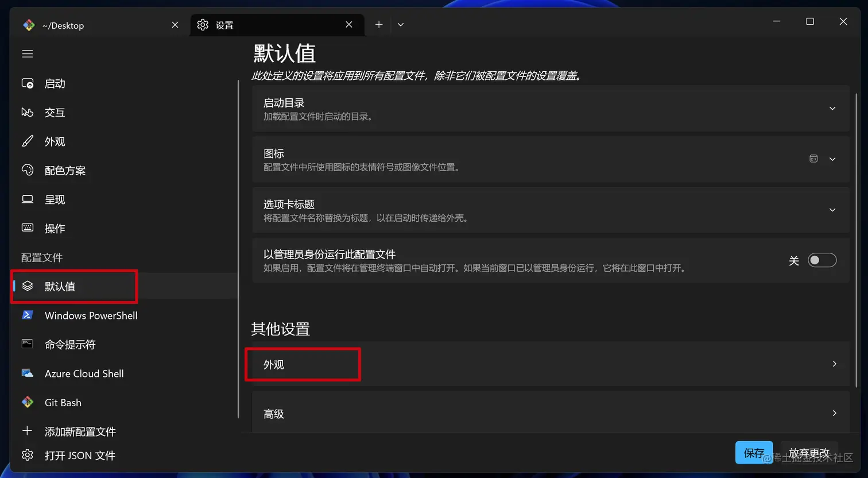This screenshot has height=478, width=868.
Task: Open the new tab profile dropdown arrow
Action: coord(401,25)
